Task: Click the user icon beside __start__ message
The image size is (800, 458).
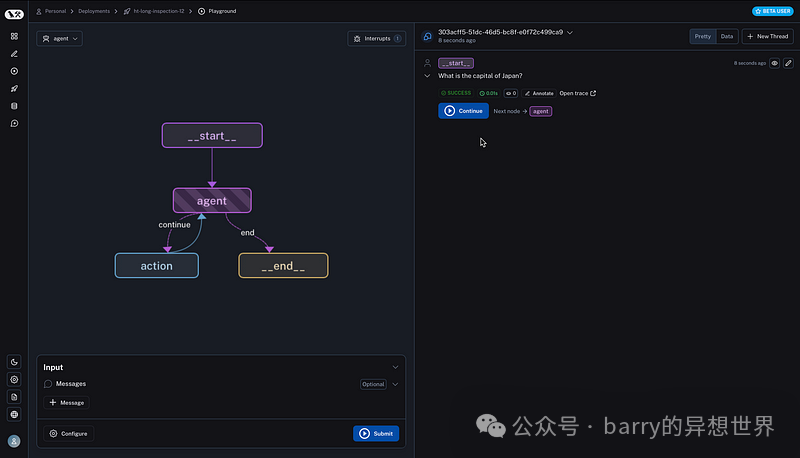Action: point(428,63)
